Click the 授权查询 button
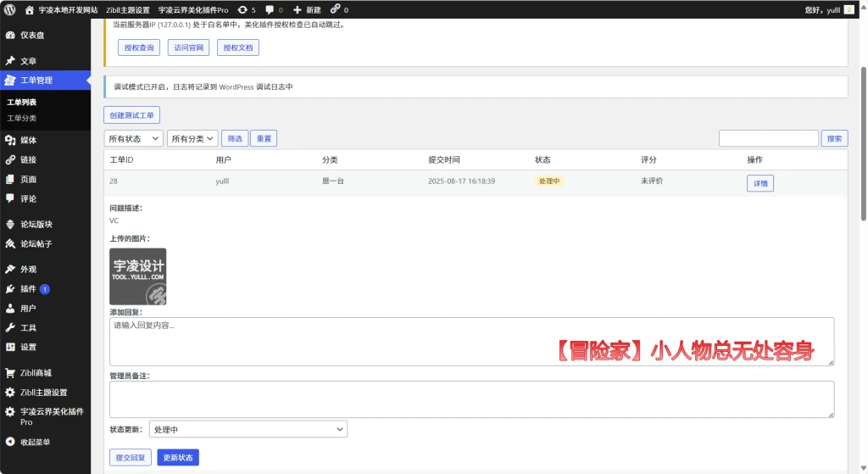Viewport: 868px width, 474px height. point(139,47)
